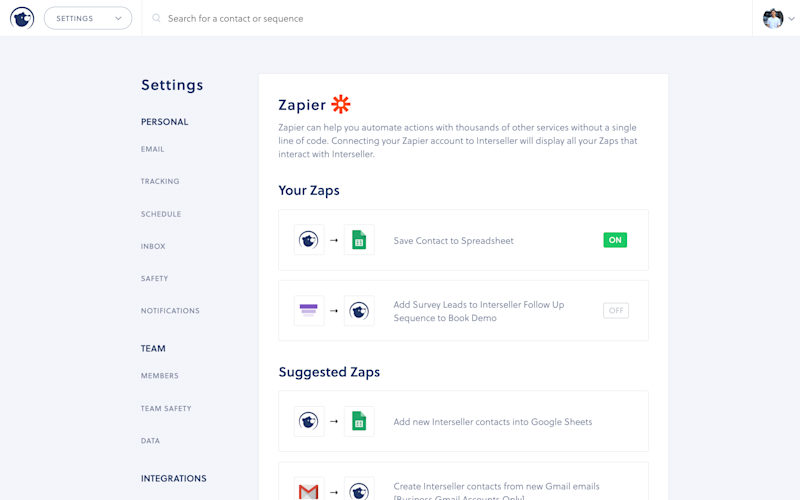Click the Zapier orange asterisk logo
This screenshot has width=800, height=500.
pos(341,105)
